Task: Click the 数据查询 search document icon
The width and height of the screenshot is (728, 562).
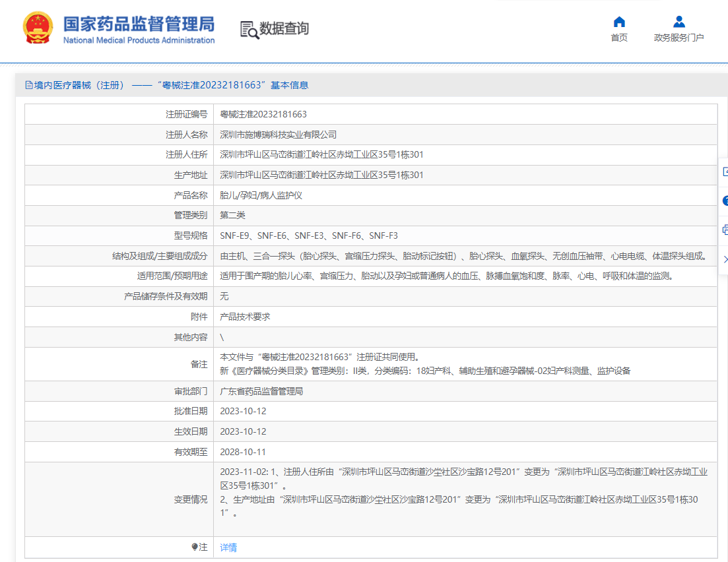Action: pyautogui.click(x=249, y=30)
